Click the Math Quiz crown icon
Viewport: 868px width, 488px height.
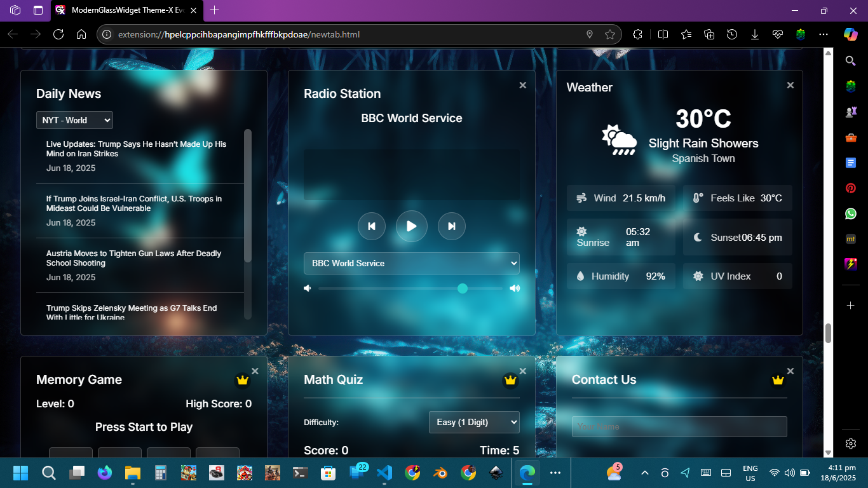[x=510, y=380]
